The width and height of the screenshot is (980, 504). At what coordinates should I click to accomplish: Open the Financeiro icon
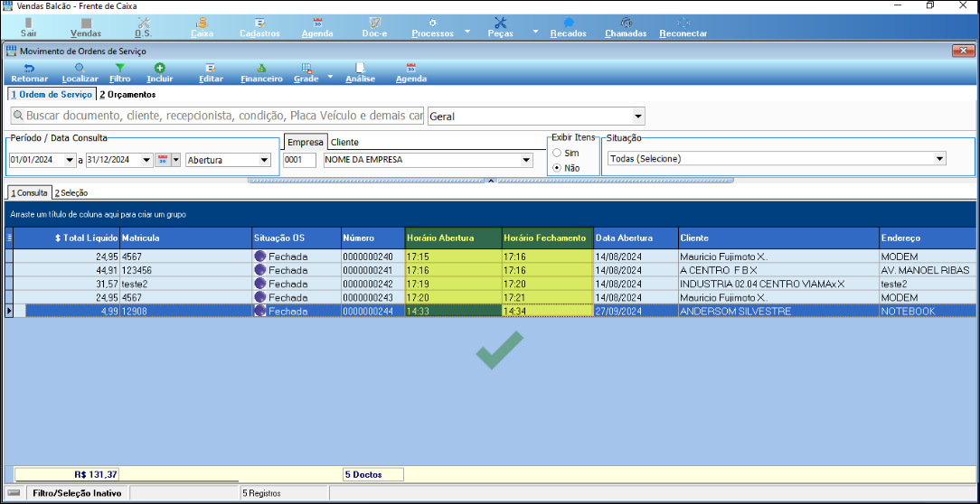pos(262,73)
